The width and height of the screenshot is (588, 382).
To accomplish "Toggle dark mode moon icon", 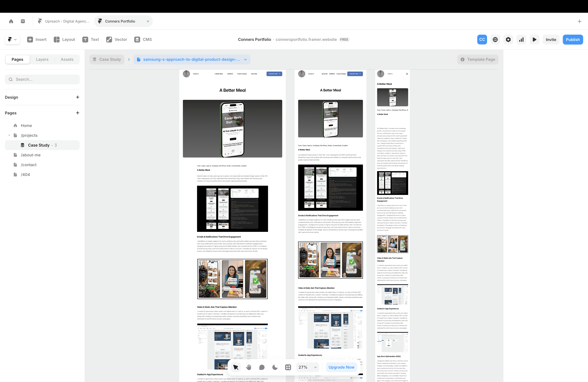I will point(275,367).
